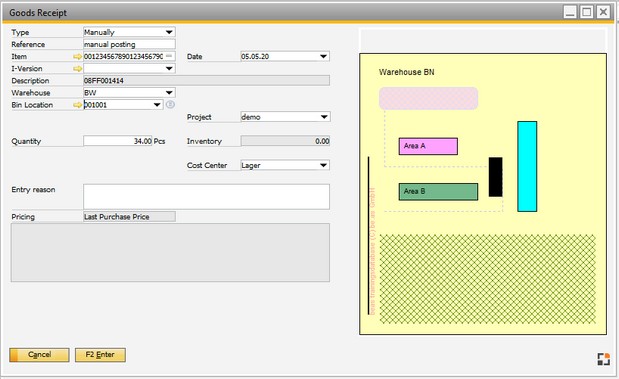Screen dimensions: 619x379
Task: Minimize the Goods Receipt window
Action: coord(570,12)
